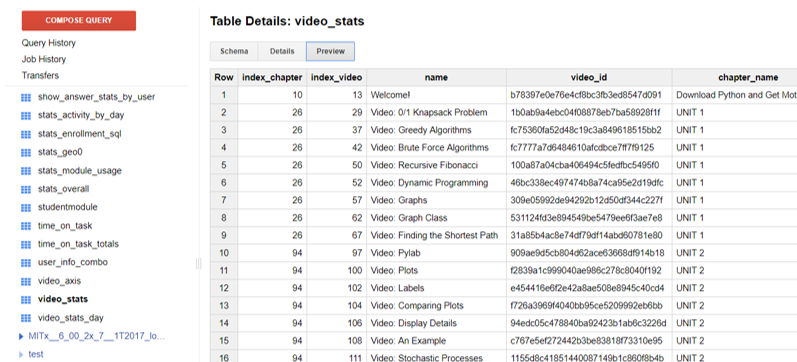Expand the test dataset arrow
Image resolution: width=797 pixels, height=362 pixels.
click(21, 354)
